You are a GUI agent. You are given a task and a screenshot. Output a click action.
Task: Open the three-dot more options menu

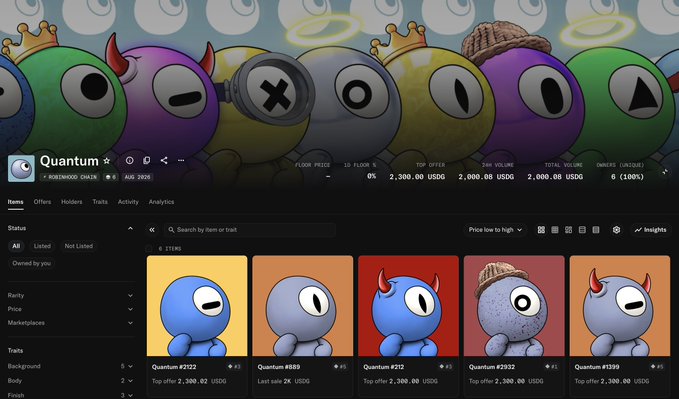[x=181, y=160]
